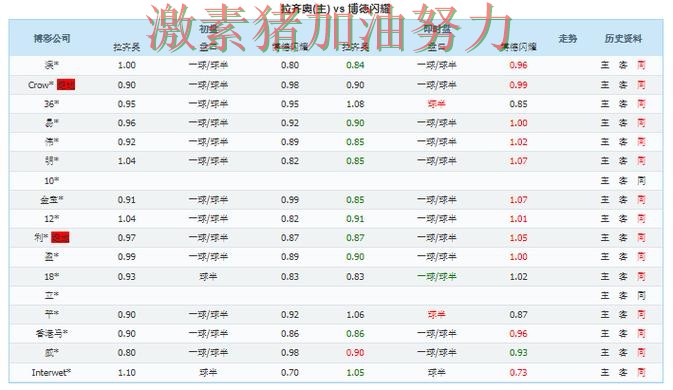The height and width of the screenshot is (390, 673).
Task: Click 客 link in 金宝* row
Action: click(623, 200)
